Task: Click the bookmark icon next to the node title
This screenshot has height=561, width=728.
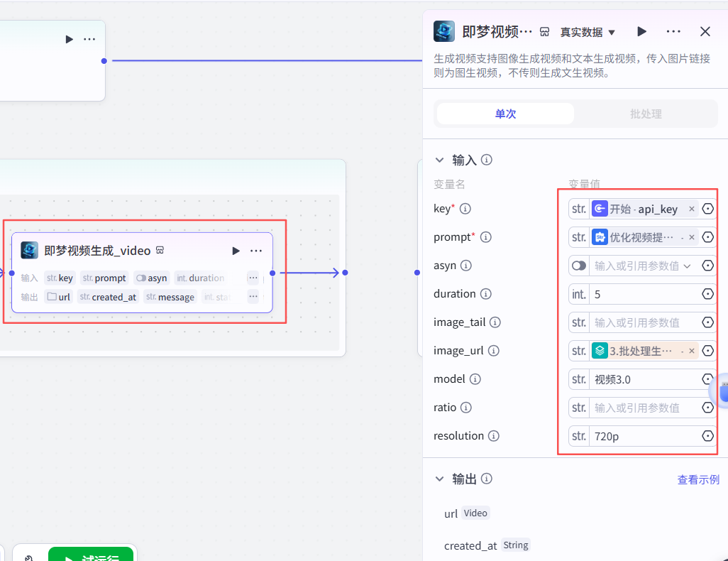Action: [x=544, y=31]
